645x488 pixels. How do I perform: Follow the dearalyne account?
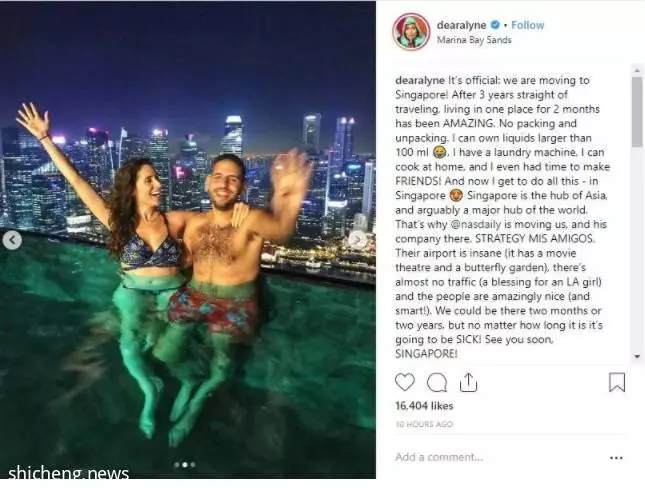tap(527, 25)
